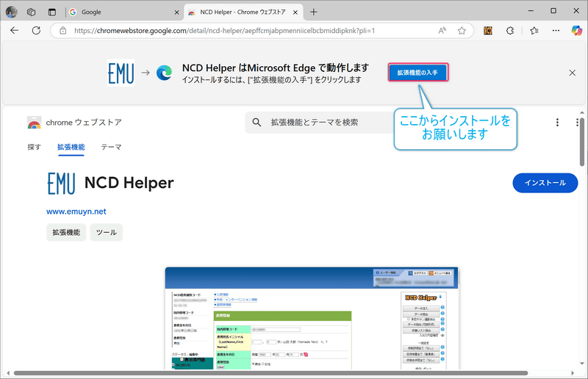Click the search magnifier icon
Screen dimensions: 588x379
pos(257,122)
